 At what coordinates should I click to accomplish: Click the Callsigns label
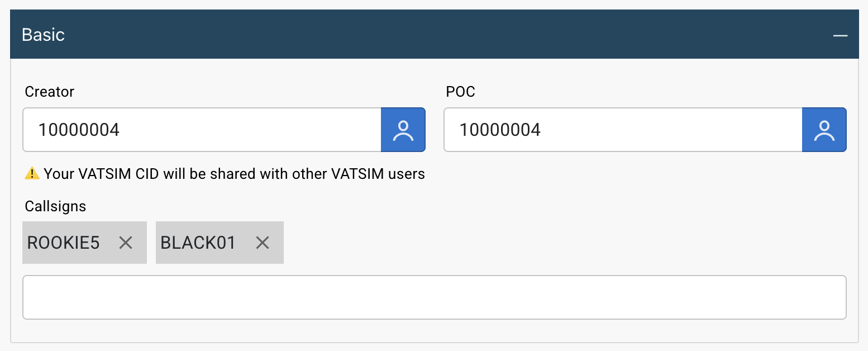click(55, 206)
